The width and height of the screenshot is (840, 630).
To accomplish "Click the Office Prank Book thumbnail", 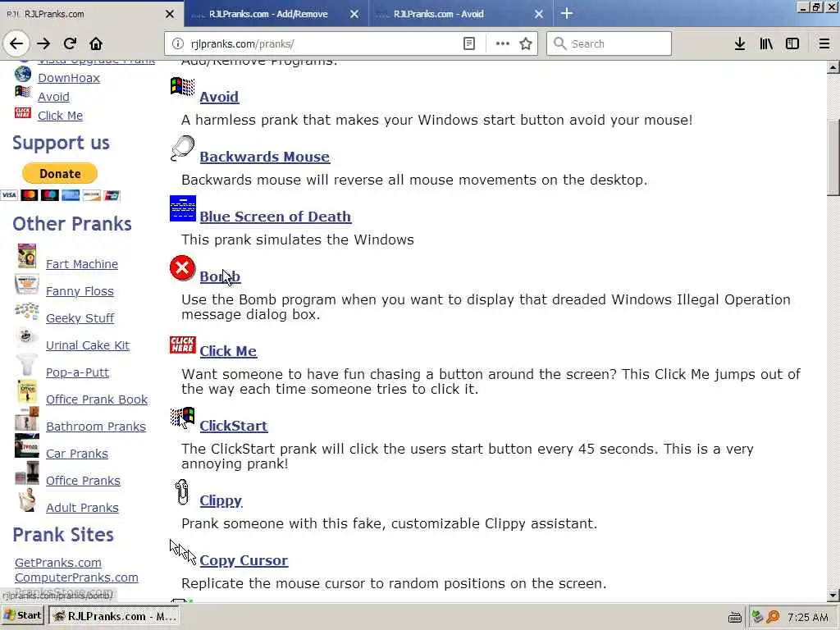I will [x=27, y=391].
